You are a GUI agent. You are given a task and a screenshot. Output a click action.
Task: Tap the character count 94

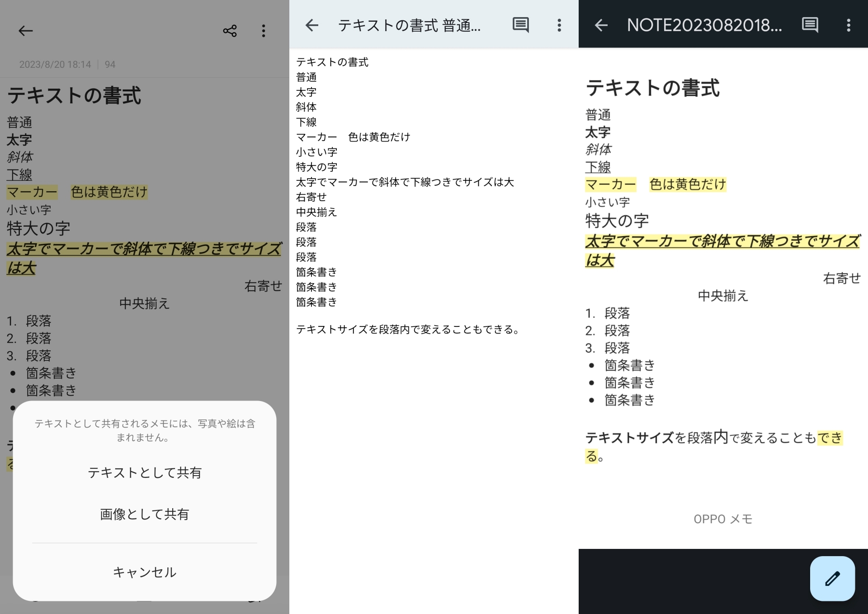[110, 64]
